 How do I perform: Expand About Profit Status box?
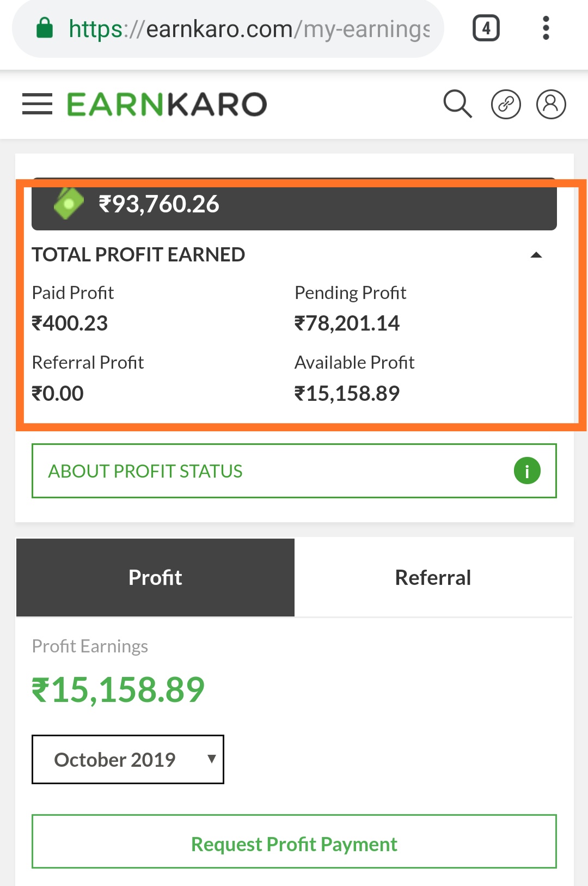point(294,471)
